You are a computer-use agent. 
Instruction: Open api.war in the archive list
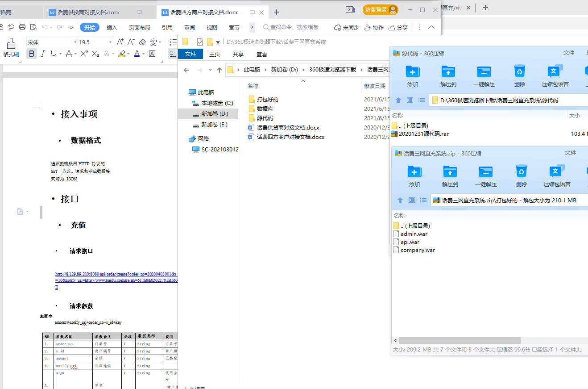tap(410, 242)
